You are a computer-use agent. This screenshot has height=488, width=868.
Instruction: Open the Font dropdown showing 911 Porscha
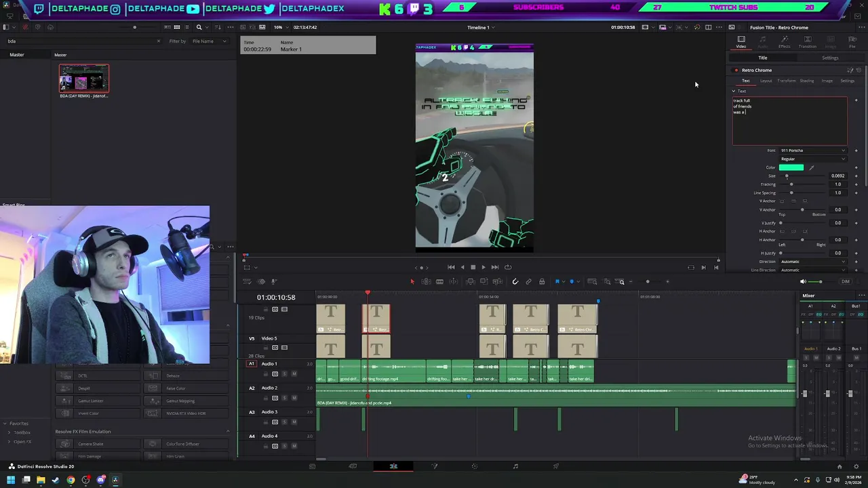(x=812, y=150)
